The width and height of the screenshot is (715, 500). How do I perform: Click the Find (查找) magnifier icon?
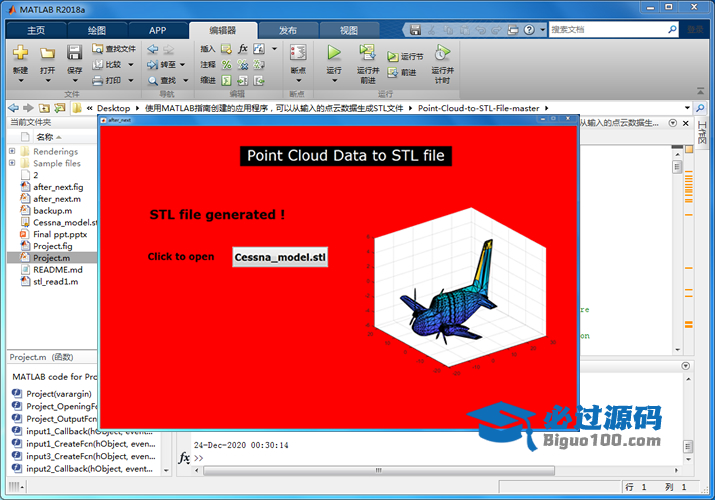pos(153,81)
